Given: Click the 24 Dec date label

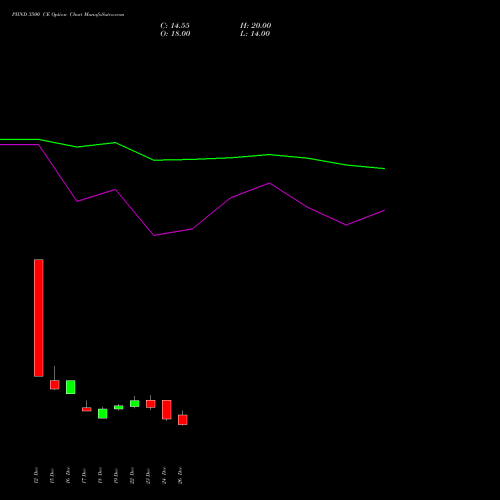Looking at the screenshot, I should 164,475.
